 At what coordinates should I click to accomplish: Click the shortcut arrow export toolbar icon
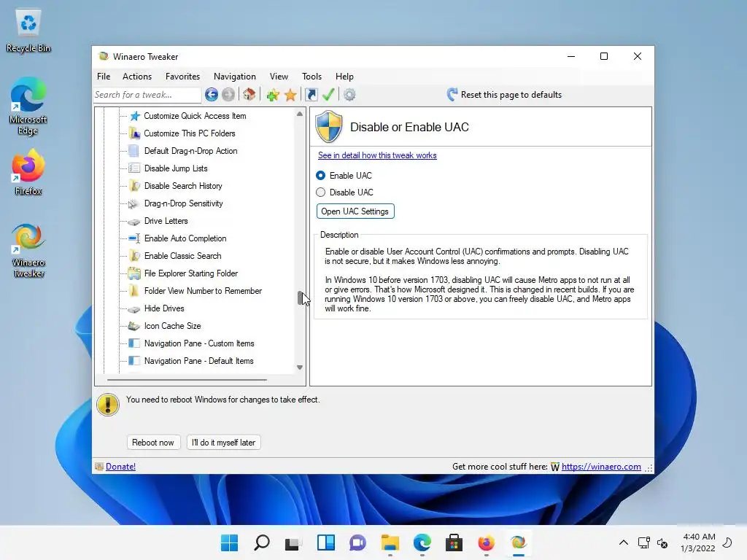coord(311,95)
